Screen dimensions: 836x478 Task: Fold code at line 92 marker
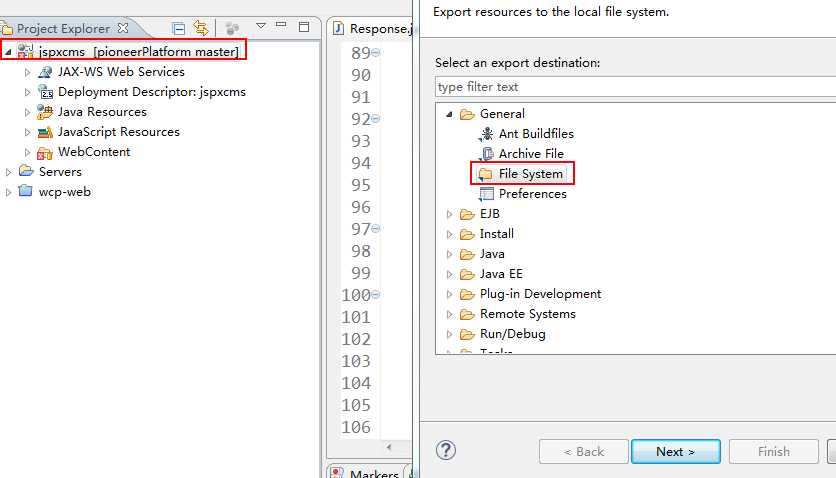click(375, 119)
